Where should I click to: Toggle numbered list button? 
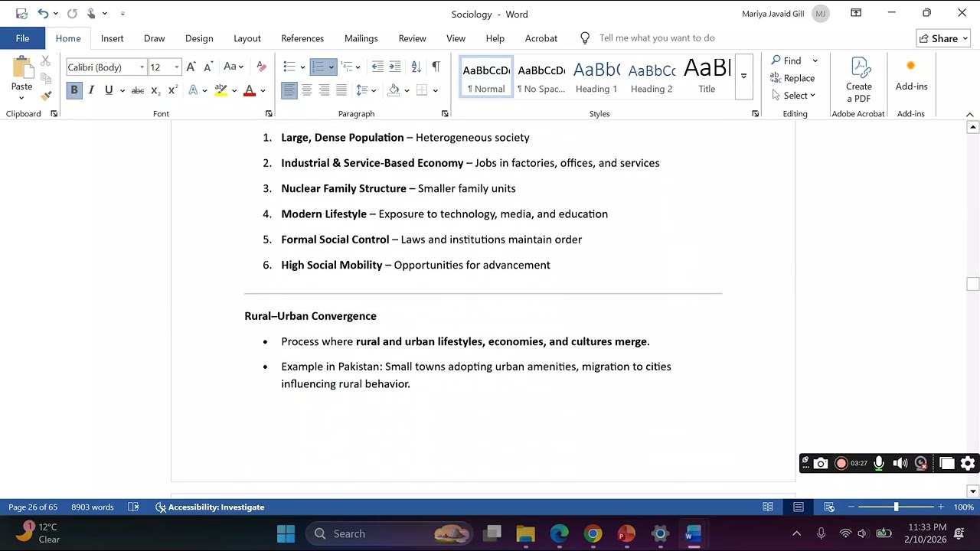coord(318,67)
